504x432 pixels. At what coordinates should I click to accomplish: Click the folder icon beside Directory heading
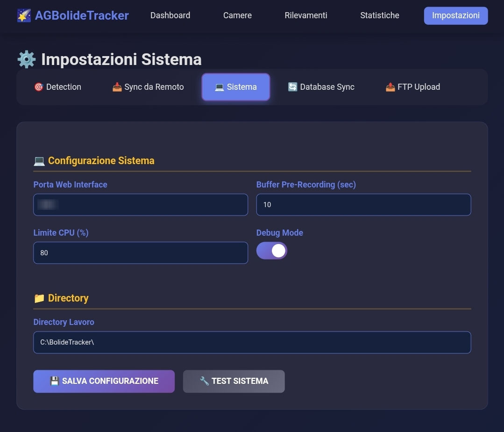(39, 298)
